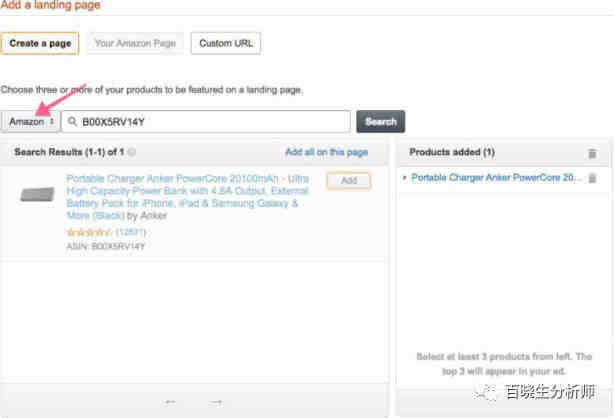Select the Create a page tab
The image size is (614, 418).
point(40,43)
